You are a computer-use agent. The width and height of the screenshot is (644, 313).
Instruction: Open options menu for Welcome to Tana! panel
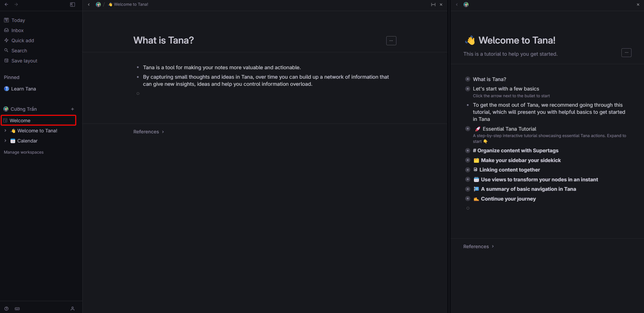(x=626, y=53)
